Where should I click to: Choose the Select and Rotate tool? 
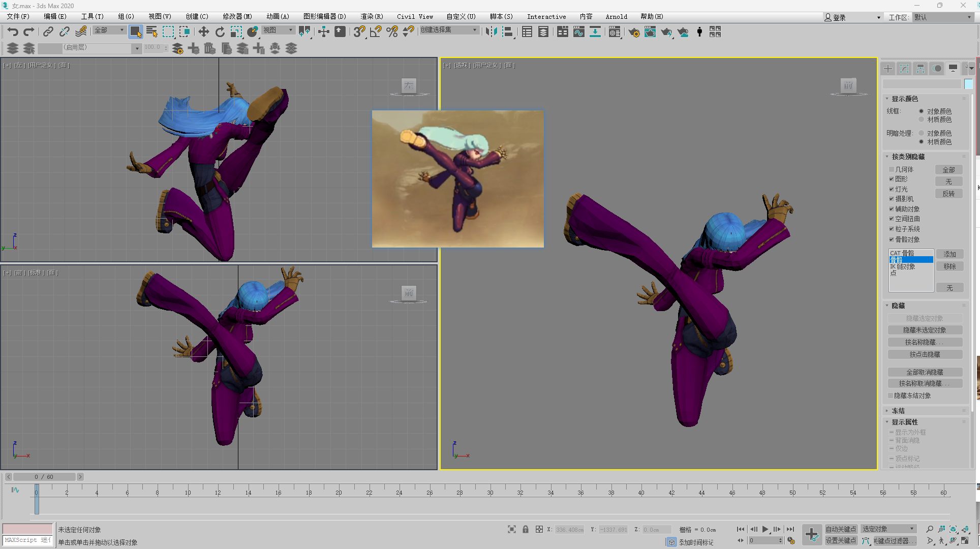coord(220,32)
